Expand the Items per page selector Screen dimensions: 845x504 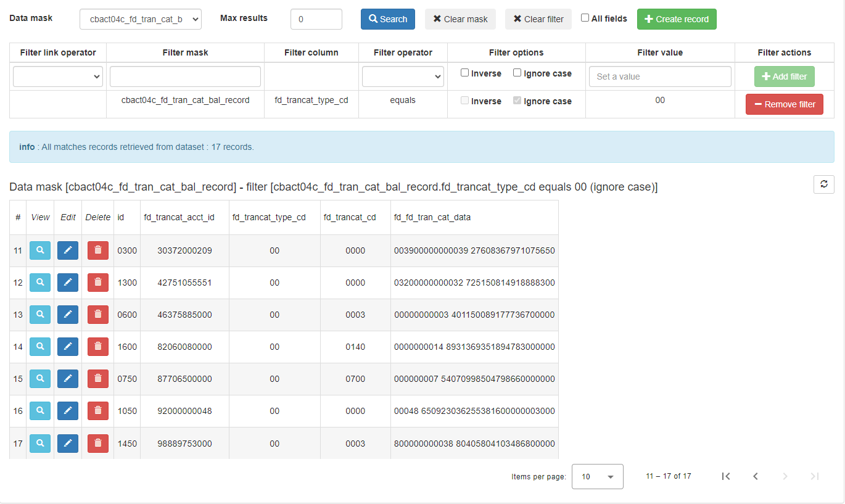[x=597, y=476]
